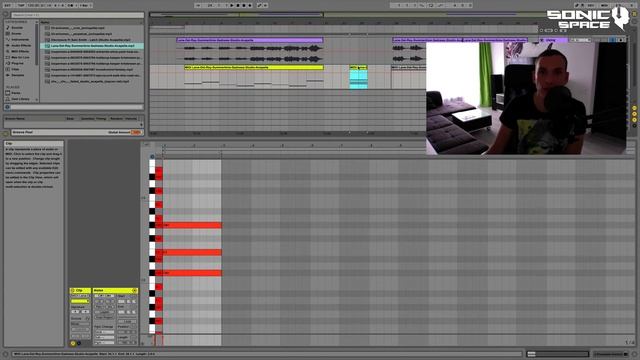Toggle MIDI map mode switch
Screen dimensions: 640x360
(x=604, y=5)
